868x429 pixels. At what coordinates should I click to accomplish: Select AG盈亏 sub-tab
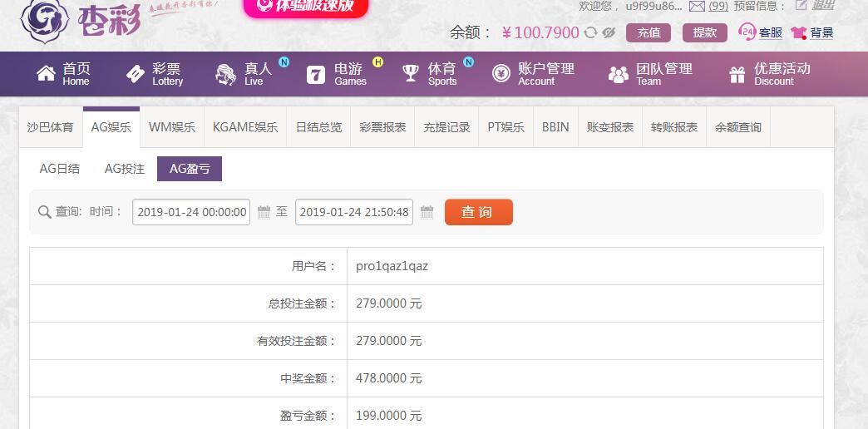[x=190, y=169]
